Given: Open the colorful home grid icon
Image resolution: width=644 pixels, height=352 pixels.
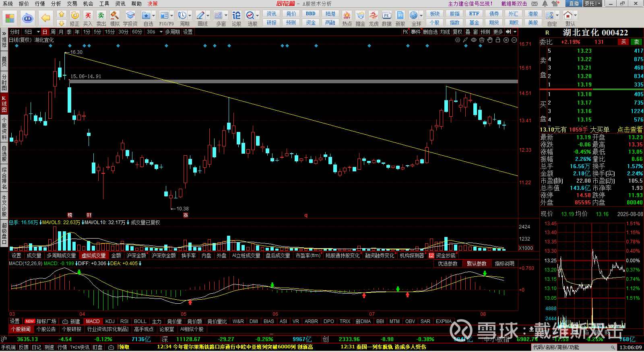Looking at the screenshot, I should (x=10, y=18).
